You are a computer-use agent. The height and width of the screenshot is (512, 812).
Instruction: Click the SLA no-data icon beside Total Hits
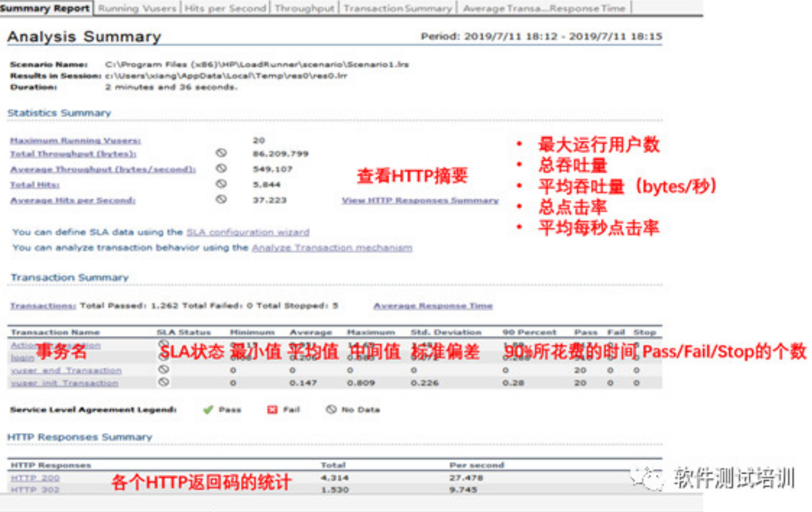coord(221,184)
